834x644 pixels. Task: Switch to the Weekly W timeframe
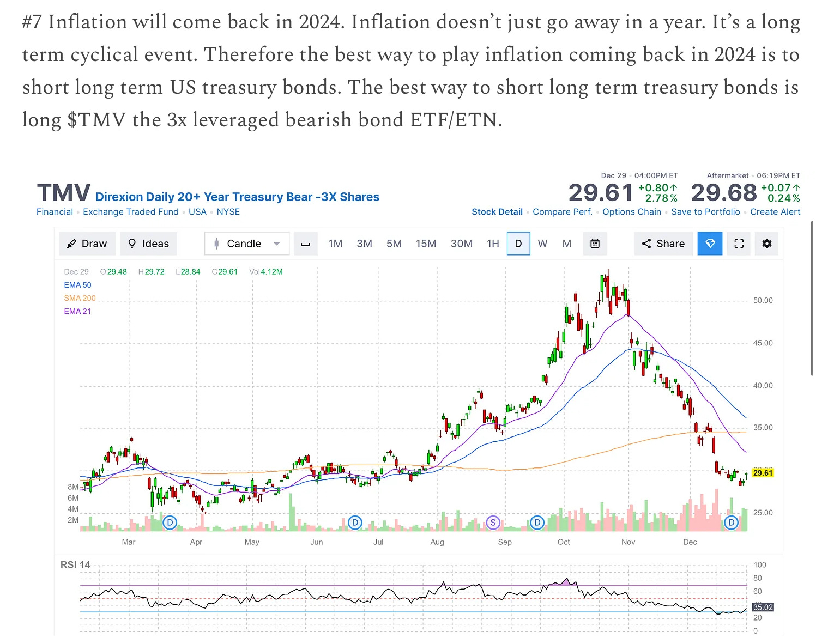point(542,244)
